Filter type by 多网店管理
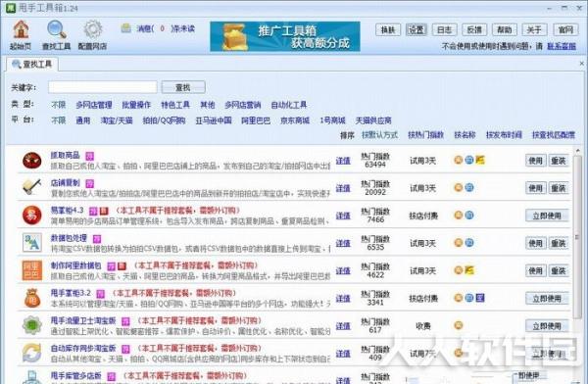Screen dimensions: 588x384 click(94, 105)
